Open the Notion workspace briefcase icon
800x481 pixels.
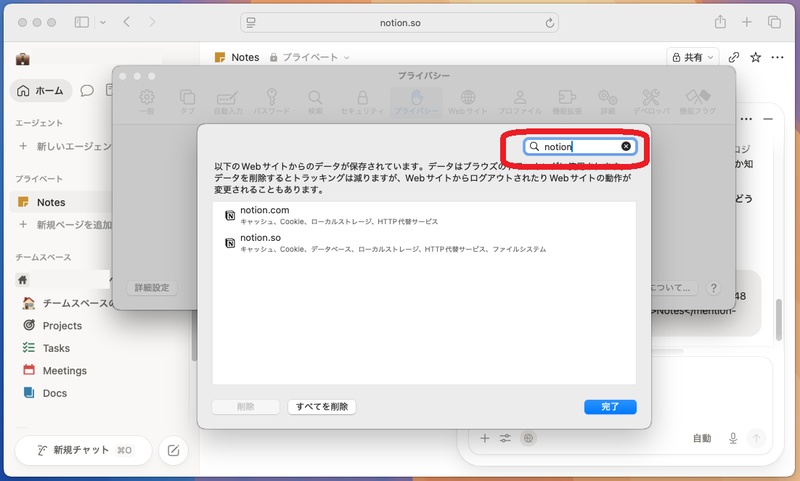(22, 59)
